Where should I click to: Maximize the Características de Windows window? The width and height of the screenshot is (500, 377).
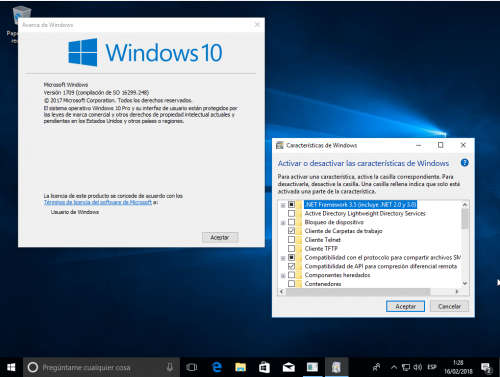pyautogui.click(x=440, y=145)
